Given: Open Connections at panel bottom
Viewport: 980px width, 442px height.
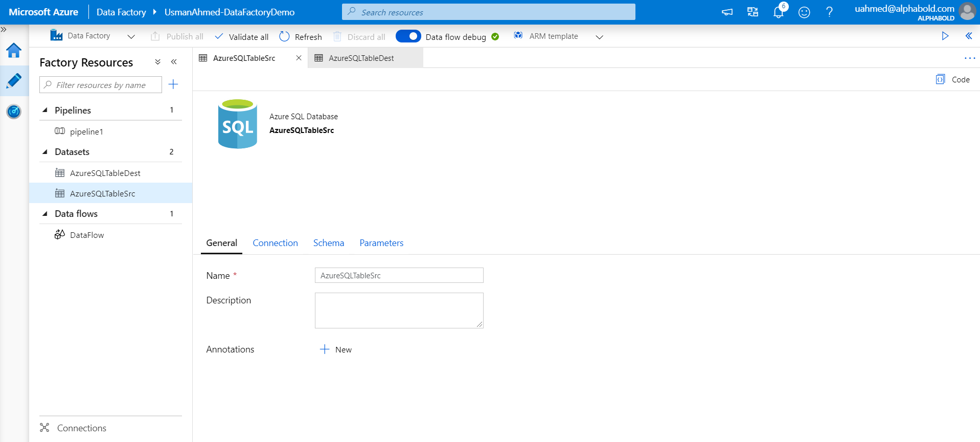Looking at the screenshot, I should click(82, 428).
